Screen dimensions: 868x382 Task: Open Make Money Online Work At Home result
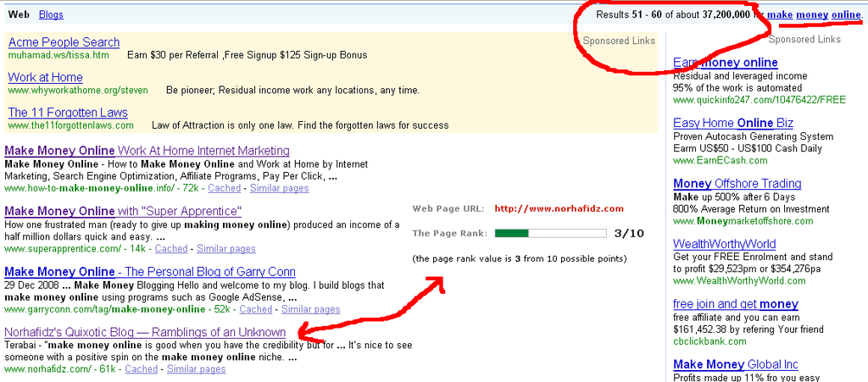point(147,151)
